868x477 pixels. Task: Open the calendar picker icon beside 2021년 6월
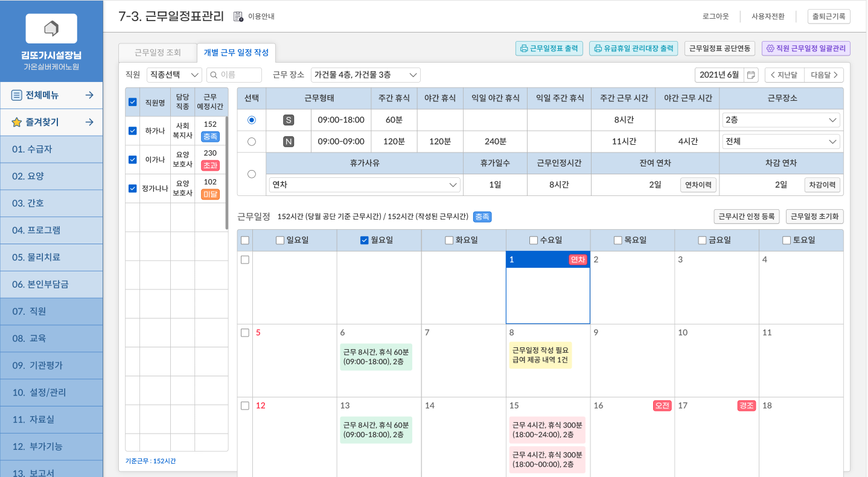click(x=751, y=75)
